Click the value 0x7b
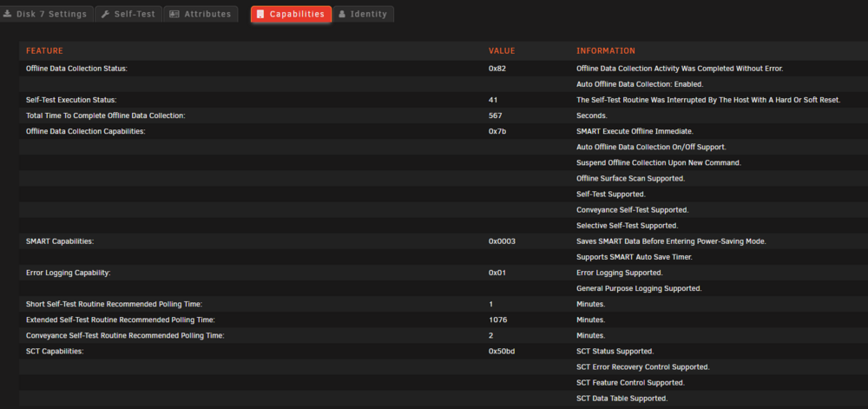The width and height of the screenshot is (868, 409). tap(497, 131)
